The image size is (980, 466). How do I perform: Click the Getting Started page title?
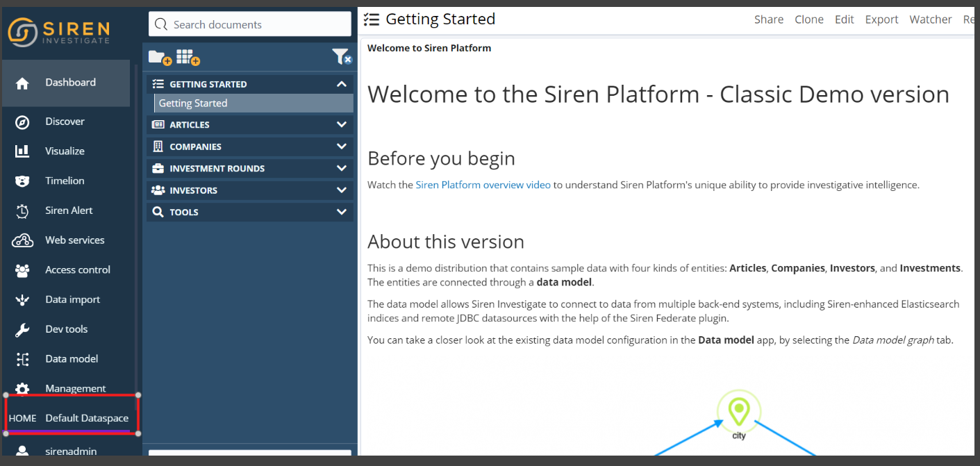[x=440, y=19]
